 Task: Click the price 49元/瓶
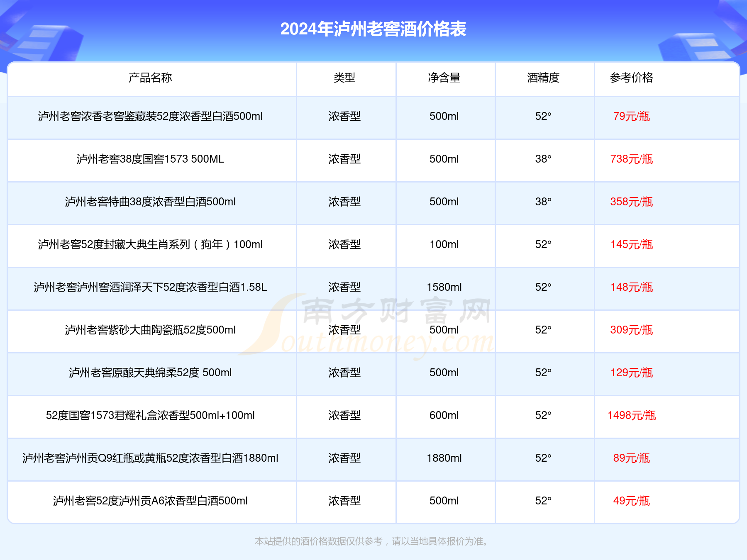631,501
